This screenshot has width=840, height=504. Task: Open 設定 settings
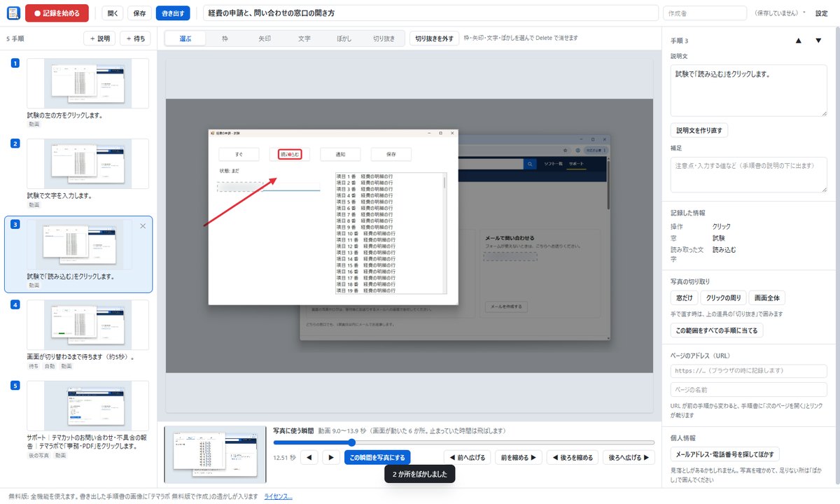tap(821, 13)
